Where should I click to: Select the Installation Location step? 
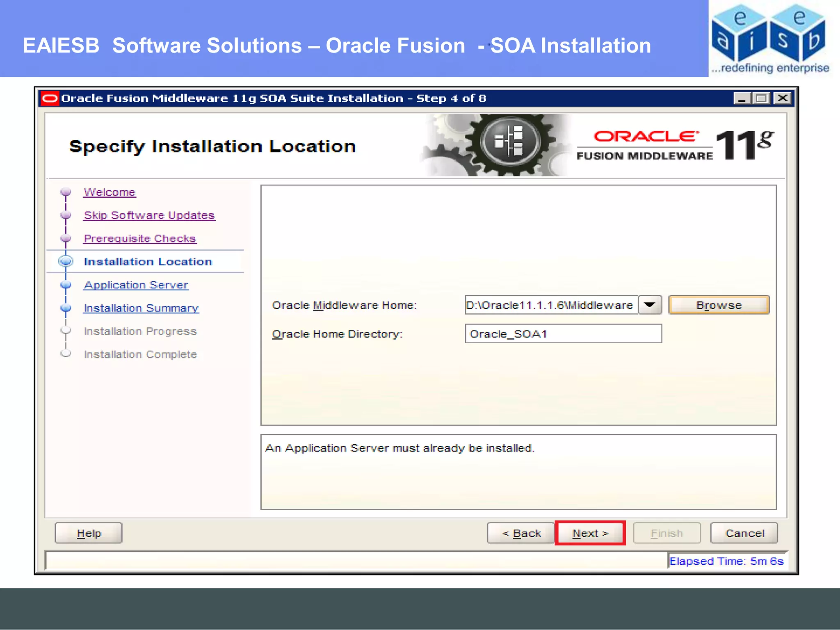tap(148, 262)
